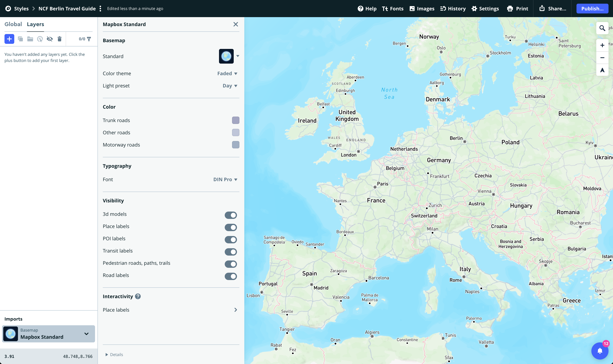The width and height of the screenshot is (613, 364).
Task: Zoom in on the map
Action: (x=602, y=45)
